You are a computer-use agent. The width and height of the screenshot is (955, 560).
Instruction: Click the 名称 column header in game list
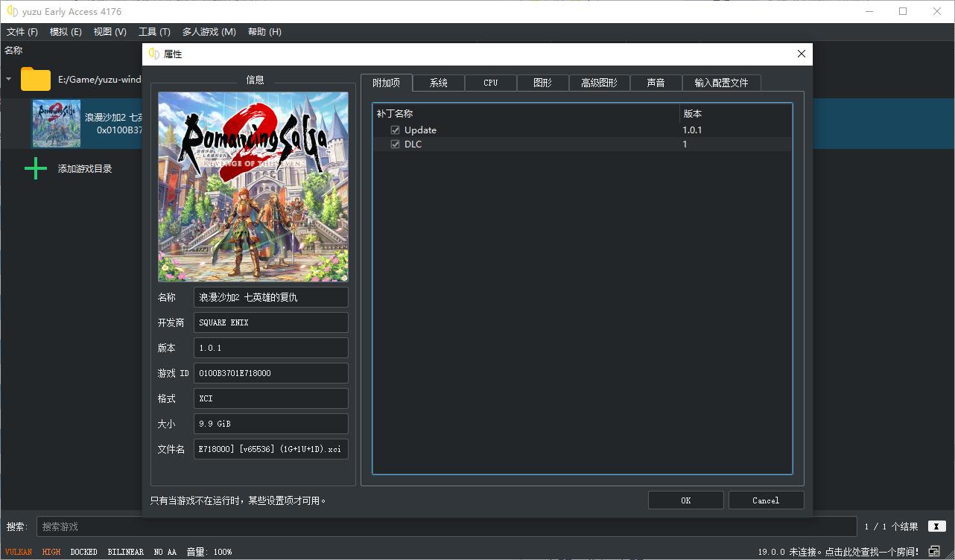(x=13, y=51)
